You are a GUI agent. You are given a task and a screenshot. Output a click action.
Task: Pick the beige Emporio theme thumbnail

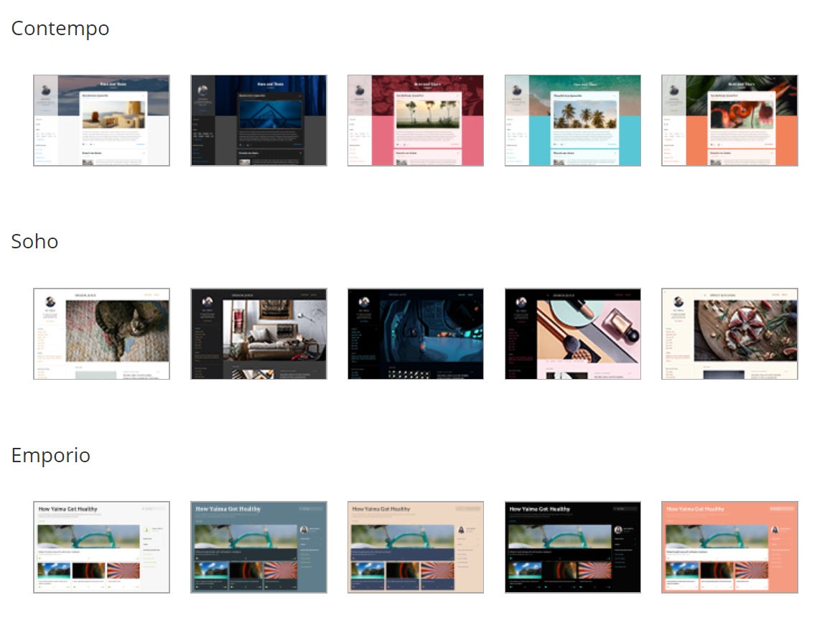[416, 547]
